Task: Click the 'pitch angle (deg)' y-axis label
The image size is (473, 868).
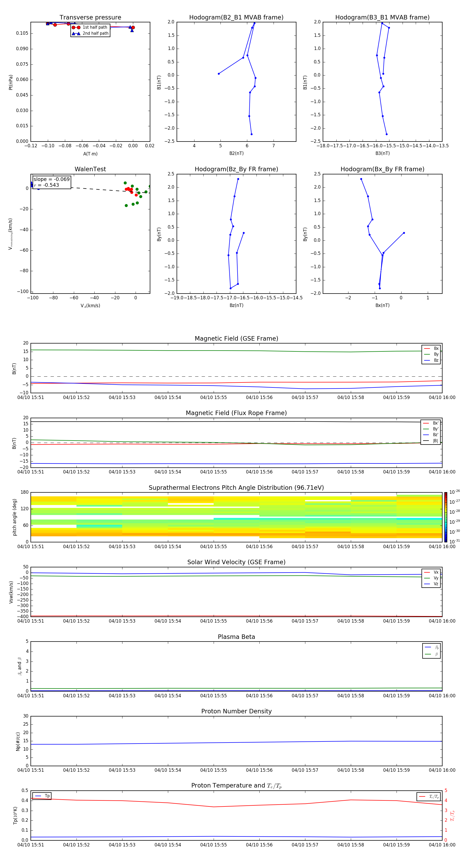Action: (14, 517)
